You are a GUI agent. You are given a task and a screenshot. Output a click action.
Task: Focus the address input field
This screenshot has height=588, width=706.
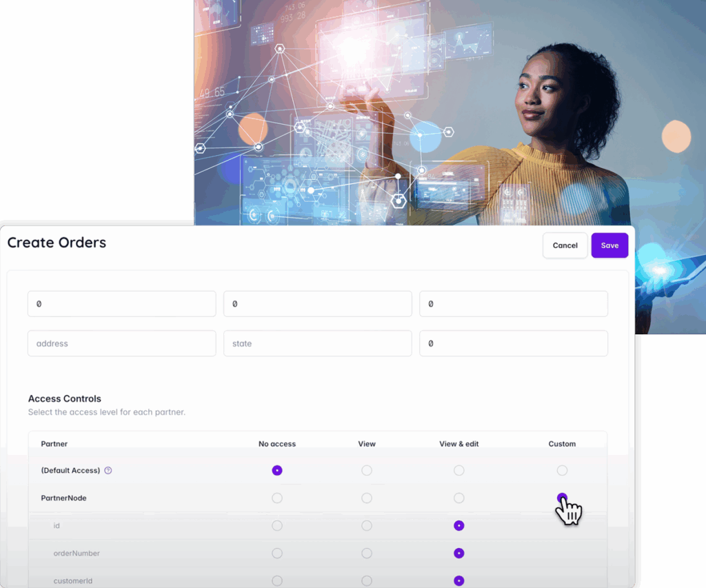(x=122, y=343)
